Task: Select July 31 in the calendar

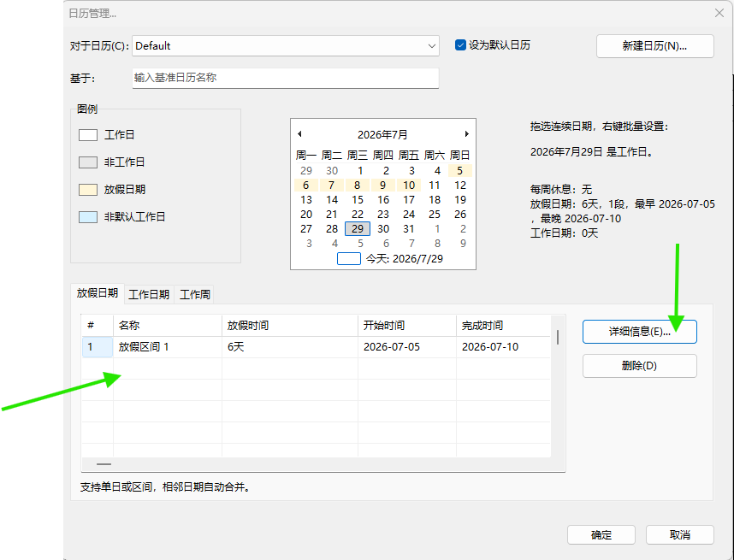Action: click(409, 229)
